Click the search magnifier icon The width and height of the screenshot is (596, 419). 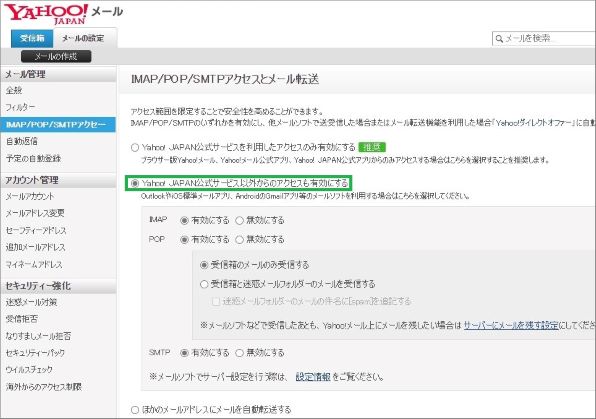pyautogui.click(x=499, y=39)
